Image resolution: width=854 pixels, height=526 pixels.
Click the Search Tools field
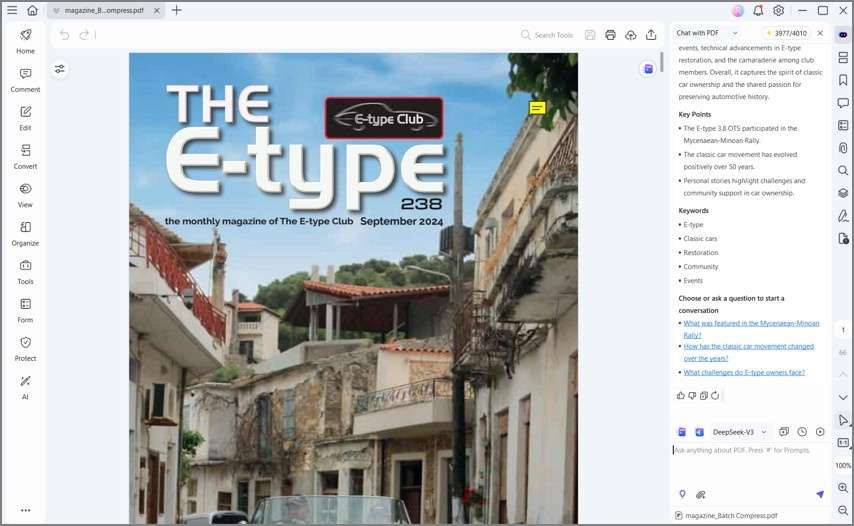(x=547, y=35)
